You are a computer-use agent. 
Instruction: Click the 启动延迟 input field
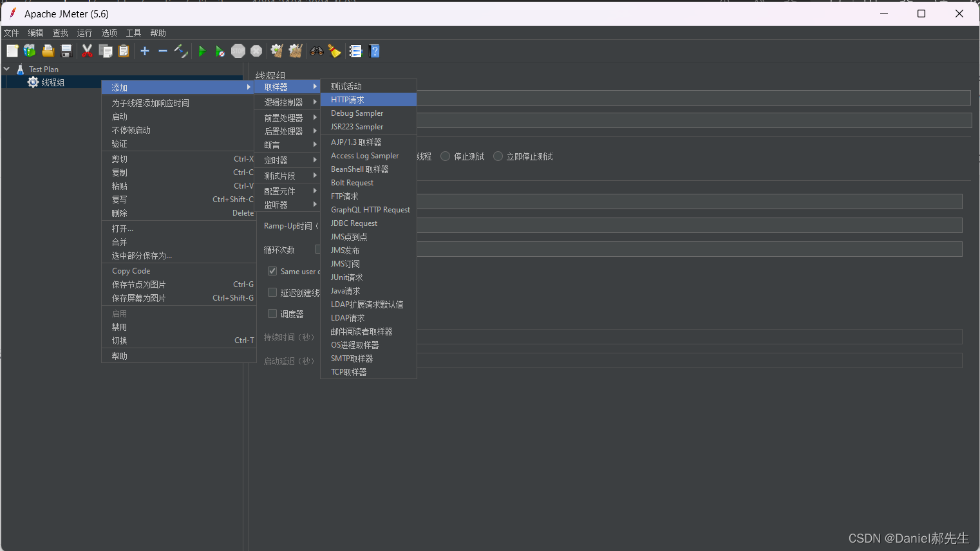690,360
